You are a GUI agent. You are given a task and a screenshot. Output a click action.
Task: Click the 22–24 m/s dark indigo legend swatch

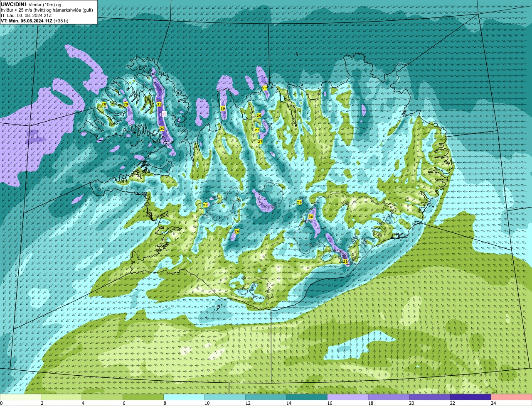[471, 397]
